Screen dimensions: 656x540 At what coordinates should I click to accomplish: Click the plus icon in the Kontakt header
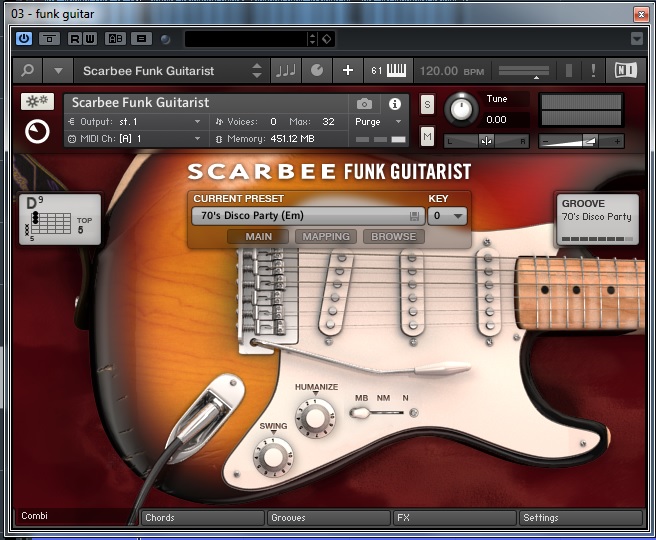[x=348, y=71]
